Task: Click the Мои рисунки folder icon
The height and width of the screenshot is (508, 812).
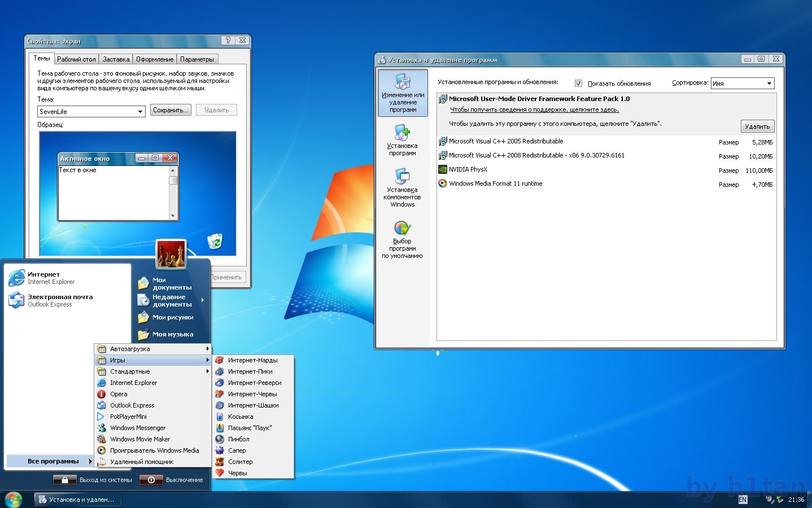Action: pyautogui.click(x=143, y=317)
